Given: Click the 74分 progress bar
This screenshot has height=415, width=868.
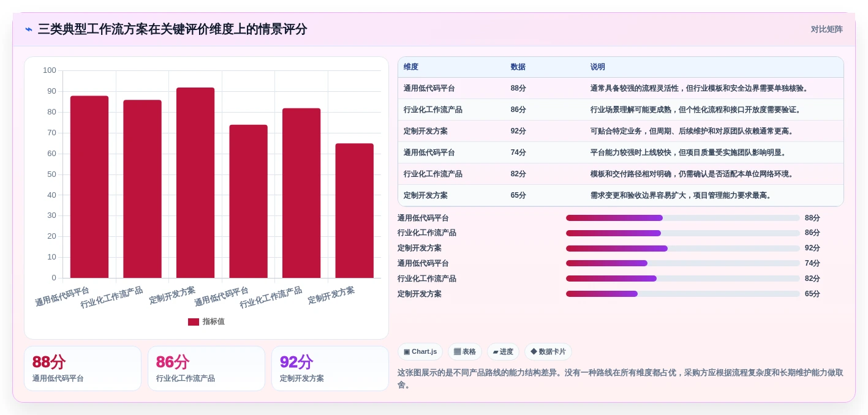Looking at the screenshot, I should tap(683, 263).
